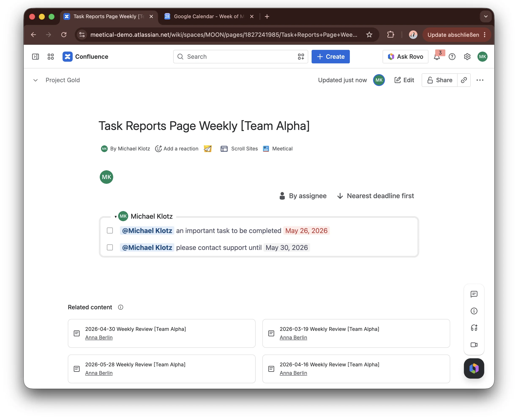
Task: Click @Michael Klotz mention in the important task row
Action: (x=147, y=230)
